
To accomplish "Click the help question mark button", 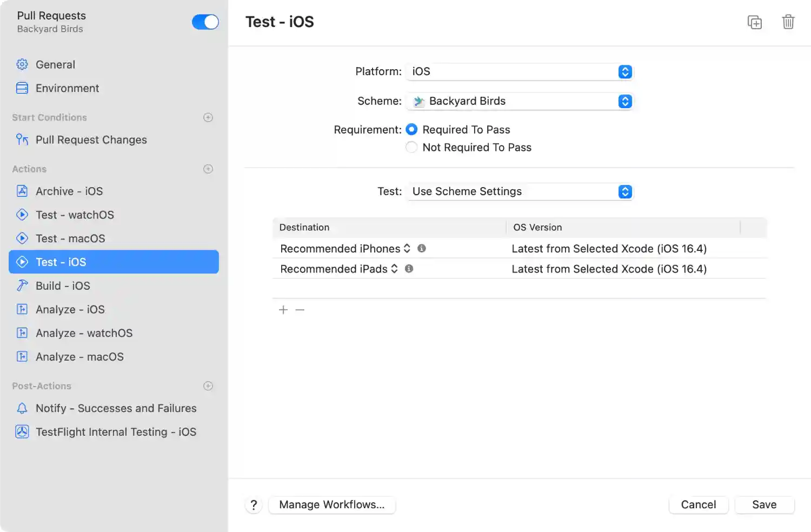I will tap(254, 505).
